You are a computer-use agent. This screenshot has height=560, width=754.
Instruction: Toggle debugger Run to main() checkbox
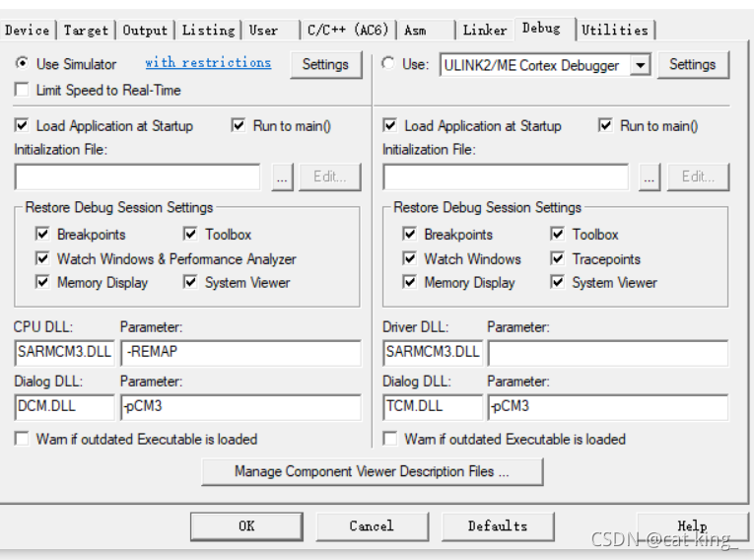[x=605, y=125]
